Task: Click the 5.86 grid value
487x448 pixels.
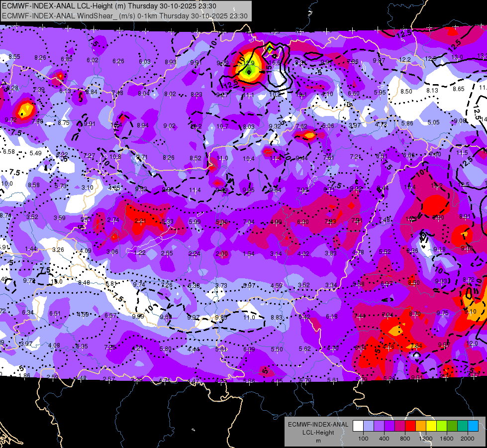Action: coord(407,123)
